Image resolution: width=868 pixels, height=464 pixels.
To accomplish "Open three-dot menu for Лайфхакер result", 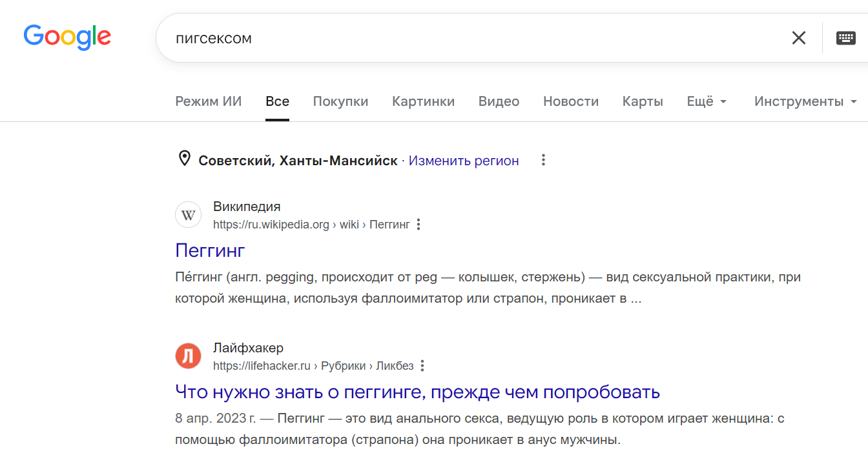I will click(x=422, y=366).
